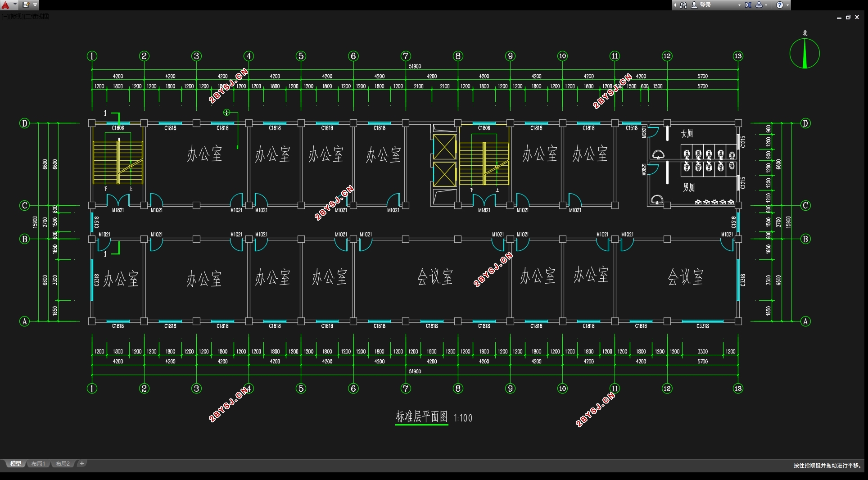Switch to the 布局1 layout tab
Screen dimensions: 868x480
[x=38, y=463]
